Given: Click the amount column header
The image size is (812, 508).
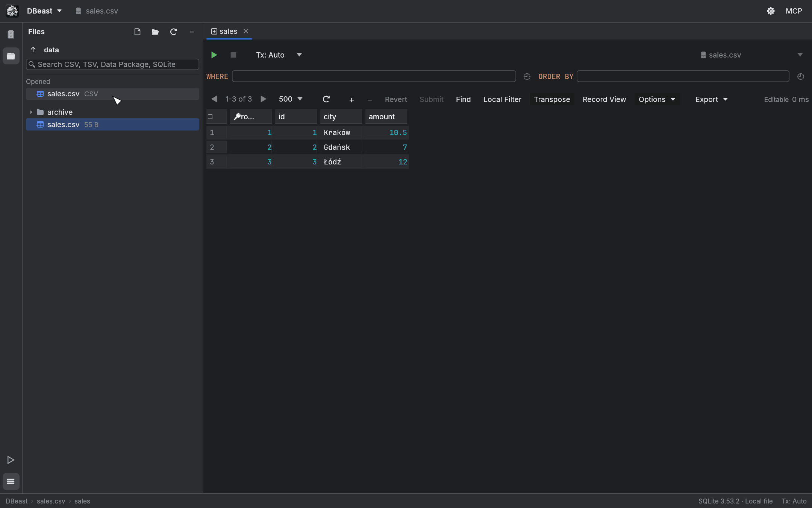Looking at the screenshot, I should point(386,117).
